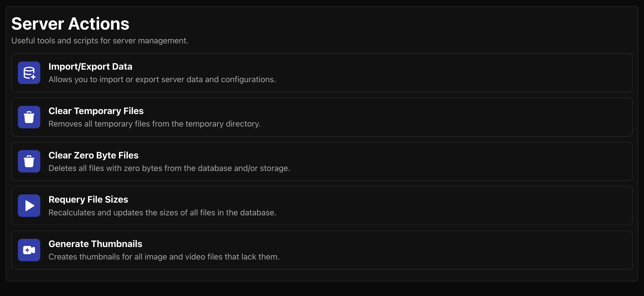Click the Import/Export Data title text
Viewport: 644px width, 296px height.
coord(90,67)
